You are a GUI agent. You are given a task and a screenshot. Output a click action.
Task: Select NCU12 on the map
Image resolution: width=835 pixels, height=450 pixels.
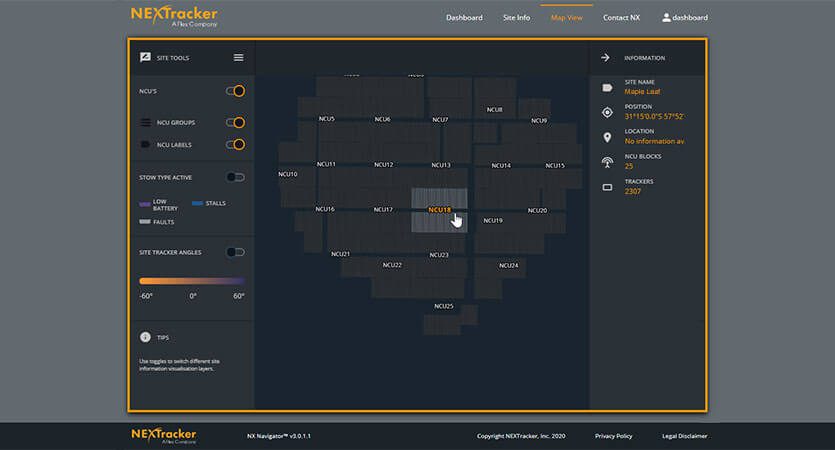[x=383, y=165]
